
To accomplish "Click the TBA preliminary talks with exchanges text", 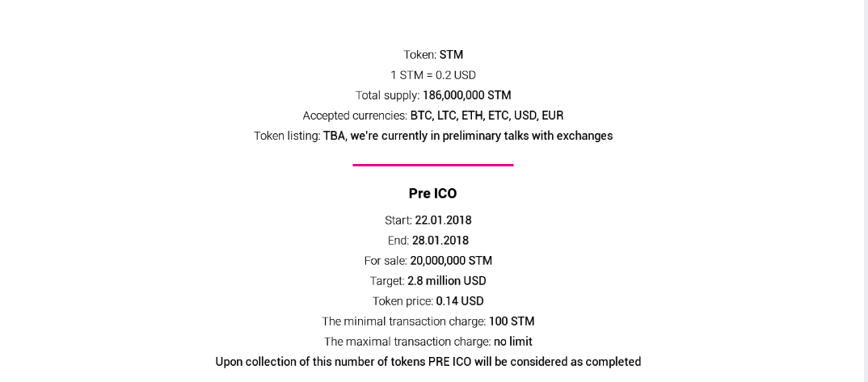I will (468, 136).
